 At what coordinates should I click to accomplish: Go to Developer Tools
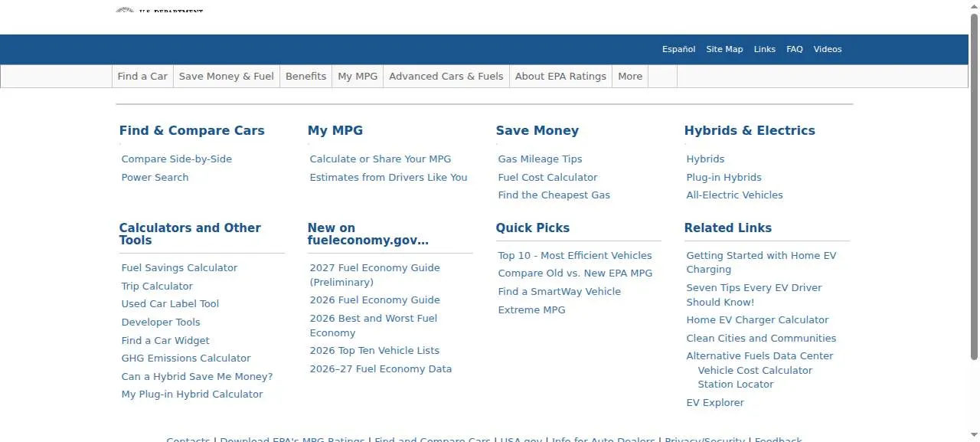[x=161, y=322]
